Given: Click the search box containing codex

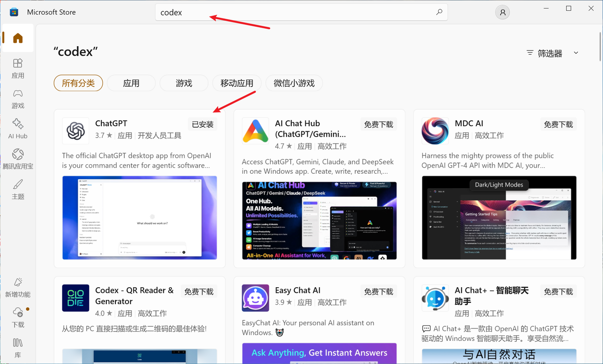Looking at the screenshot, I should (301, 12).
